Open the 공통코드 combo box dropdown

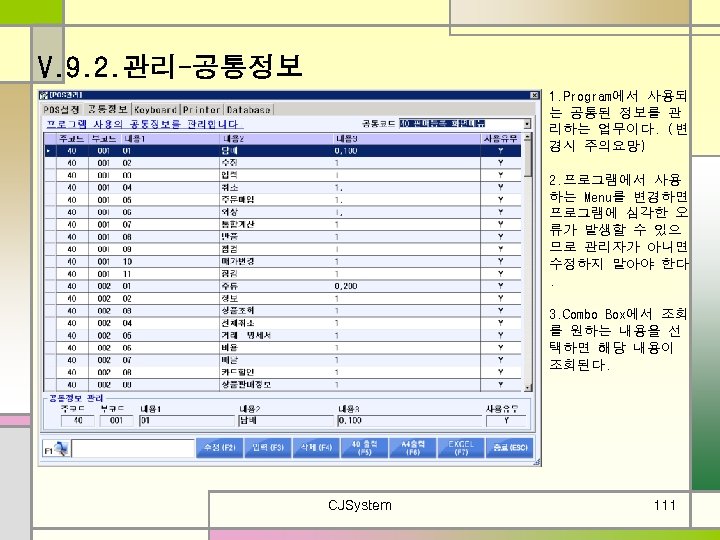pos(527,124)
